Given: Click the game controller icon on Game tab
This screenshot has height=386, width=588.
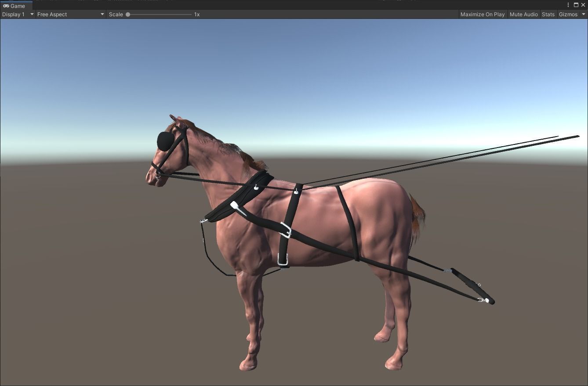Looking at the screenshot, I should [6, 6].
